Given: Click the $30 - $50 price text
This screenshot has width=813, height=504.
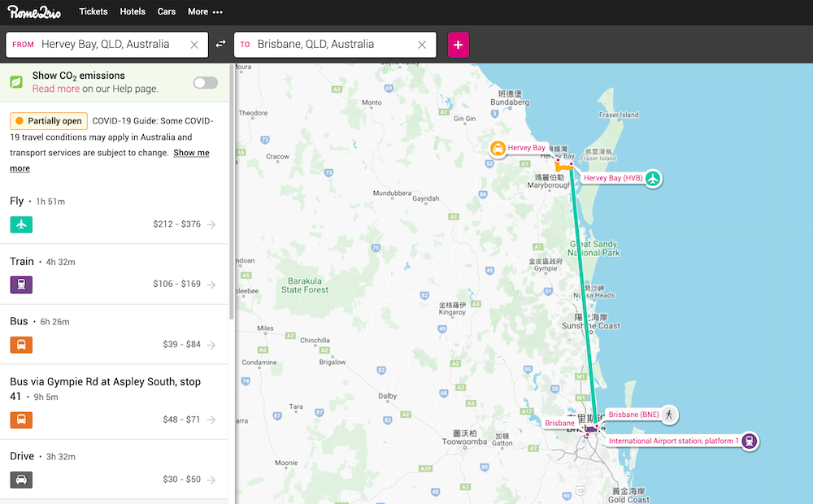Looking at the screenshot, I should [x=181, y=479].
